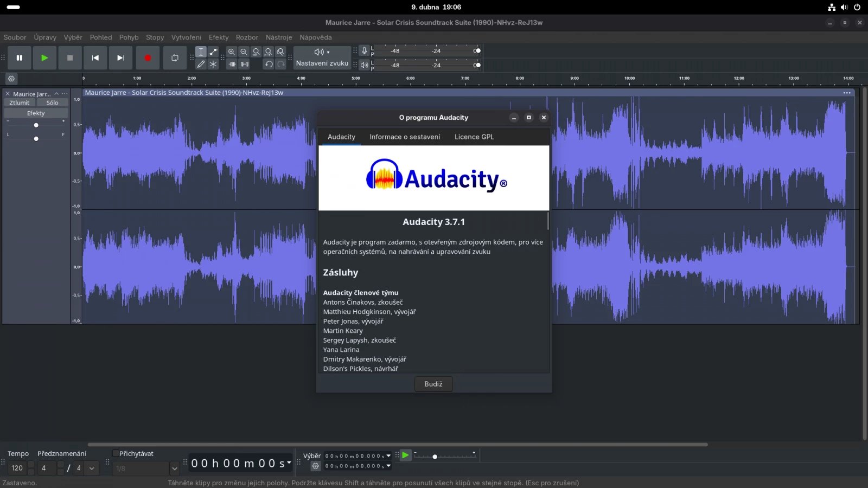The height and width of the screenshot is (488, 868).
Task: Start playback with the green Play button
Action: pyautogui.click(x=44, y=58)
